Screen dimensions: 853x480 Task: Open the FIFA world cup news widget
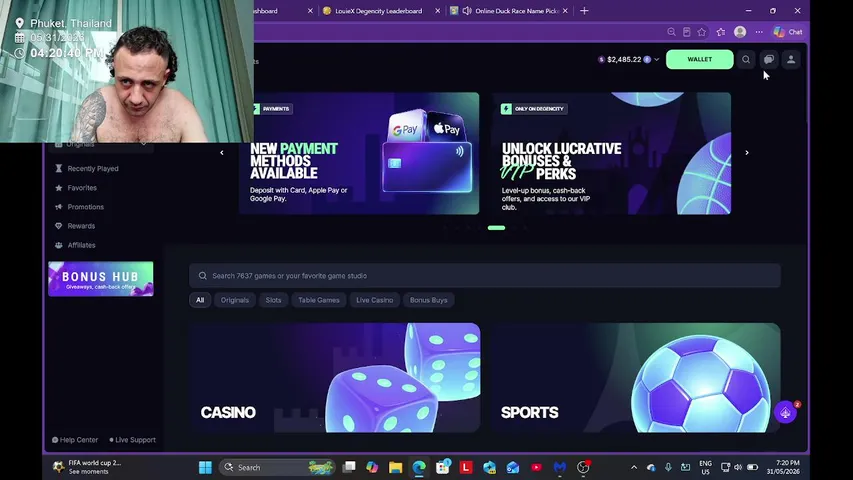(88, 467)
